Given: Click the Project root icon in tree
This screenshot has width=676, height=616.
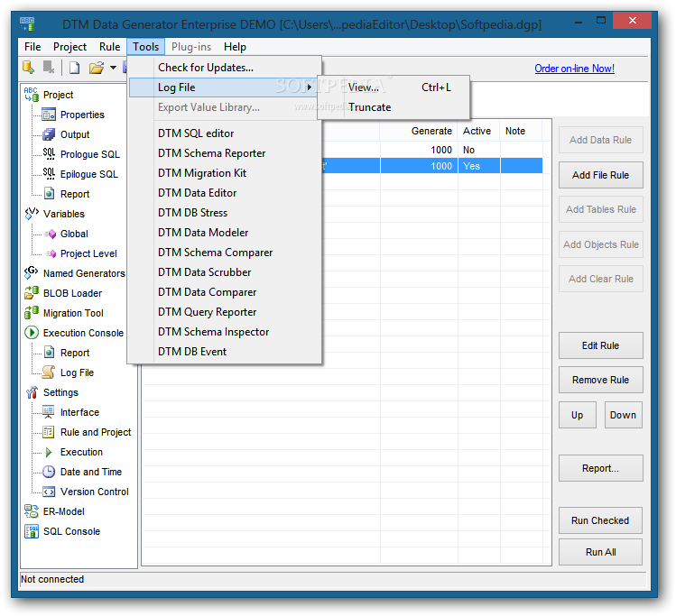Looking at the screenshot, I should (x=32, y=95).
